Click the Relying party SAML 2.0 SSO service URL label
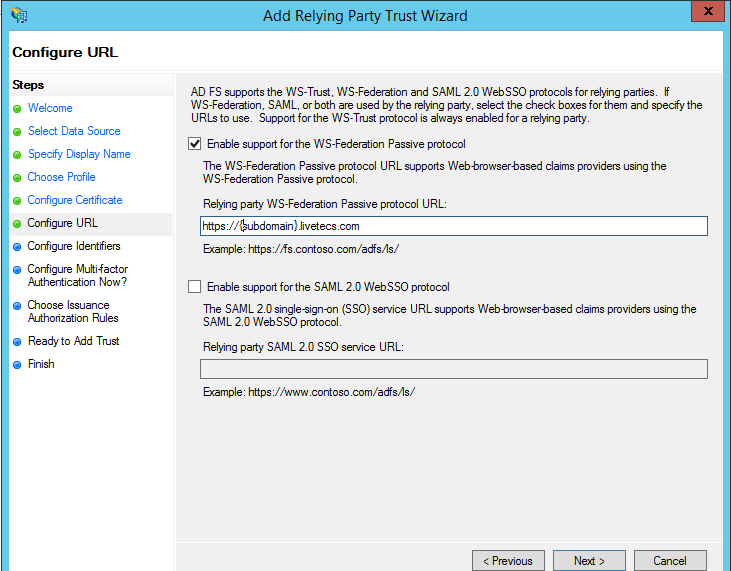This screenshot has width=731, height=571. pyautogui.click(x=303, y=347)
